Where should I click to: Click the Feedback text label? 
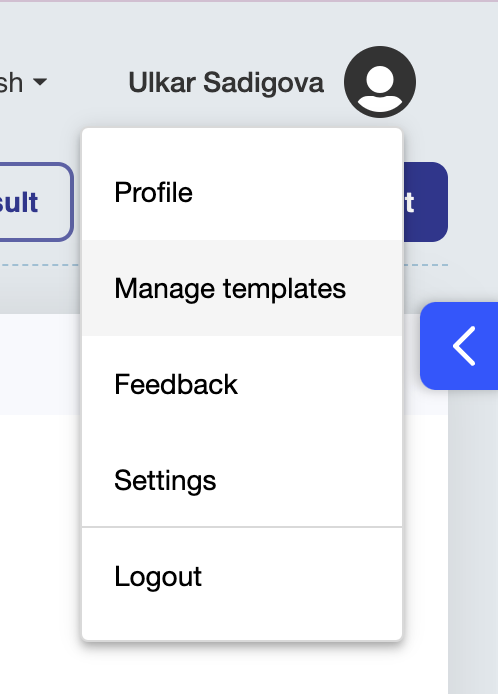click(x=176, y=384)
